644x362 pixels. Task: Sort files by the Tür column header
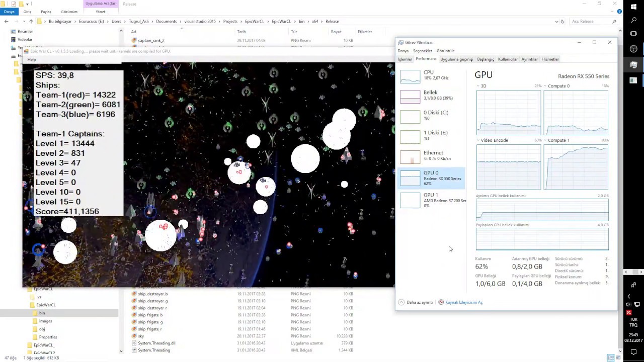click(294, 32)
